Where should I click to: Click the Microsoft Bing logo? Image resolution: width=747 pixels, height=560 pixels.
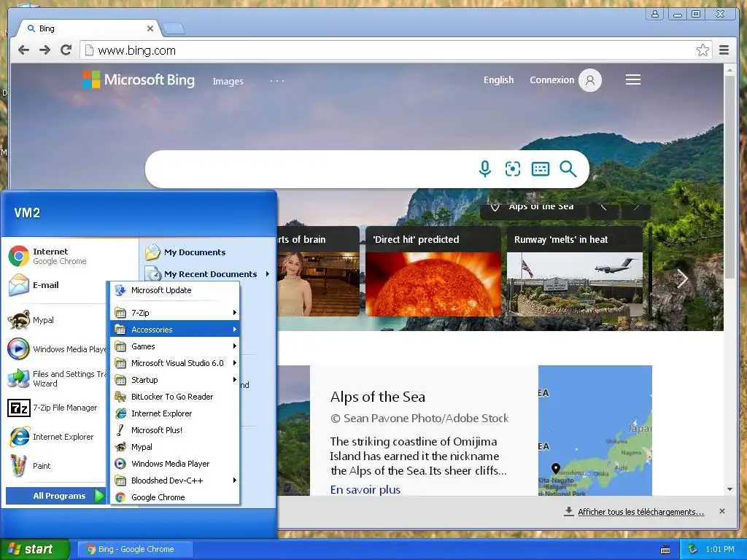click(x=139, y=80)
